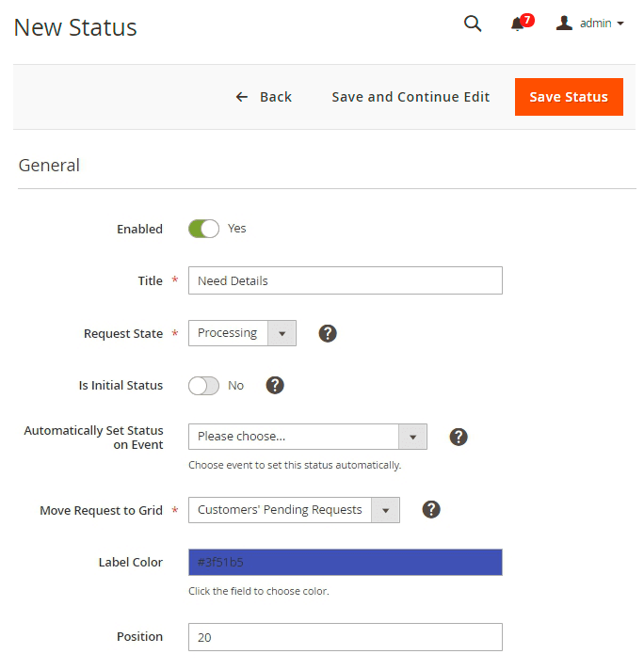The image size is (644, 670).
Task: Open the notifications bell icon
Action: (518, 24)
